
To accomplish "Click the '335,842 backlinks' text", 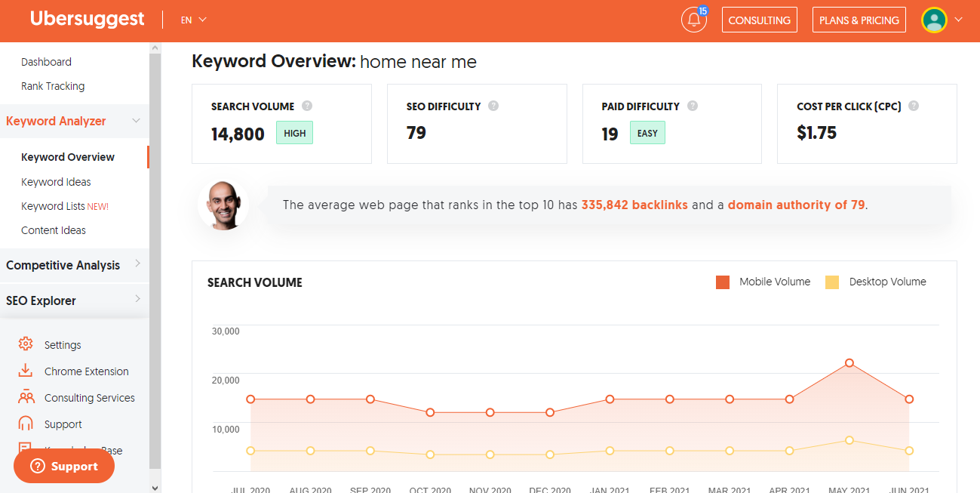I will pos(634,205).
